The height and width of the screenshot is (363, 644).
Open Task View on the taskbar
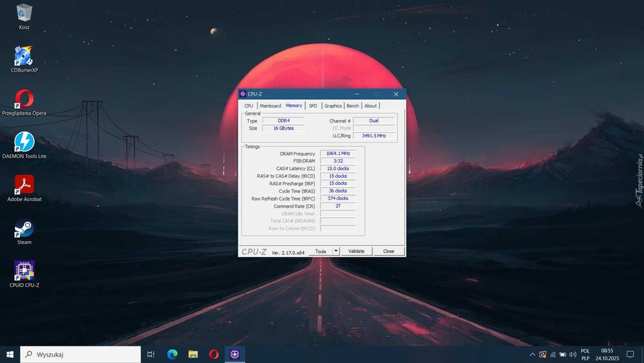(x=151, y=354)
